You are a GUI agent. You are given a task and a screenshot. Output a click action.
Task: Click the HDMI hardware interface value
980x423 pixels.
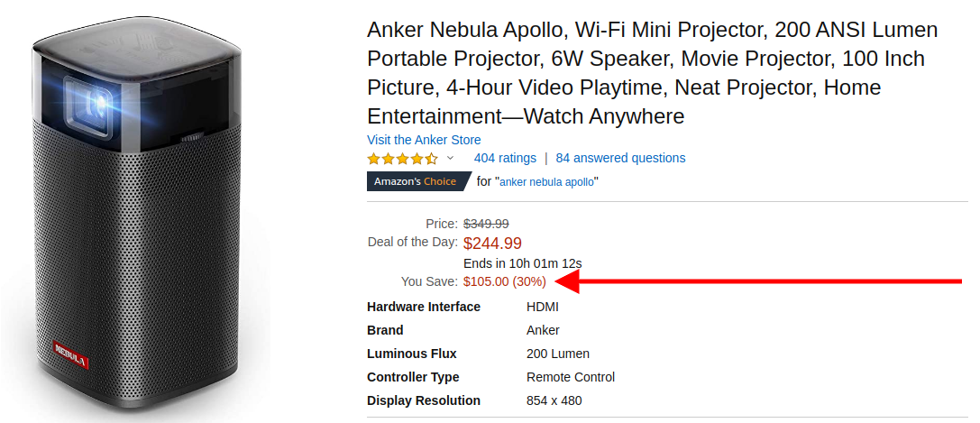(x=543, y=307)
